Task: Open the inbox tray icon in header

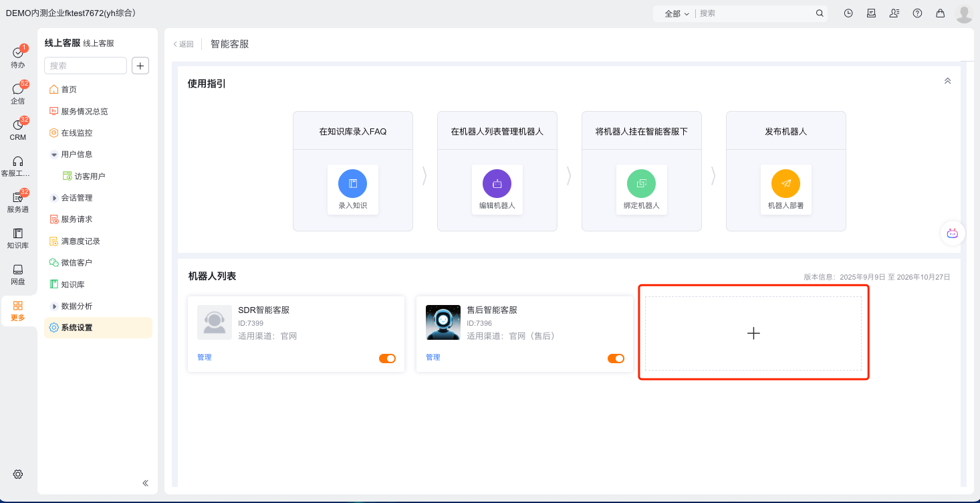Action: pos(871,13)
